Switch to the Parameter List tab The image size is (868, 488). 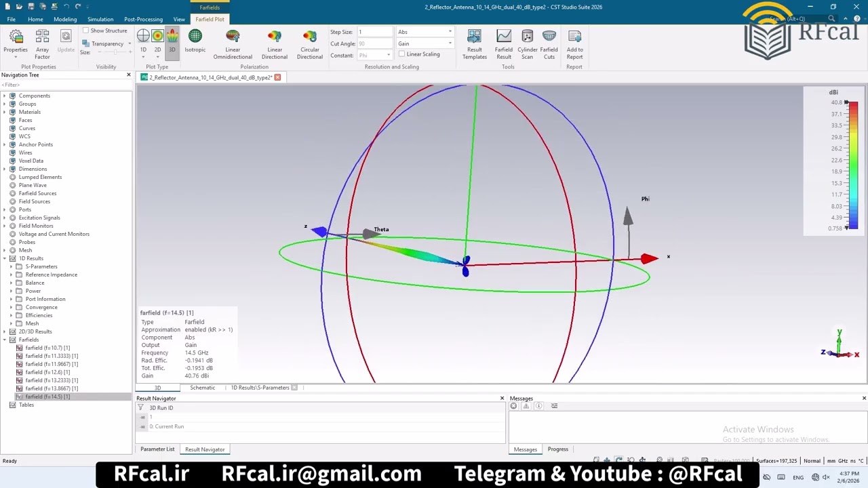(157, 449)
